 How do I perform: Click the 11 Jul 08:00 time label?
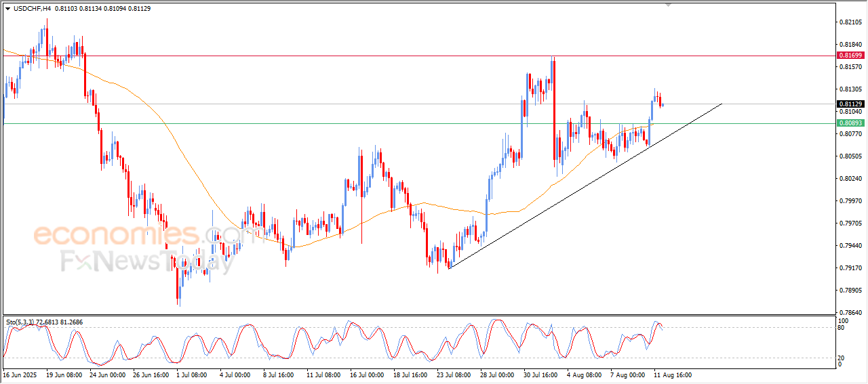click(323, 375)
